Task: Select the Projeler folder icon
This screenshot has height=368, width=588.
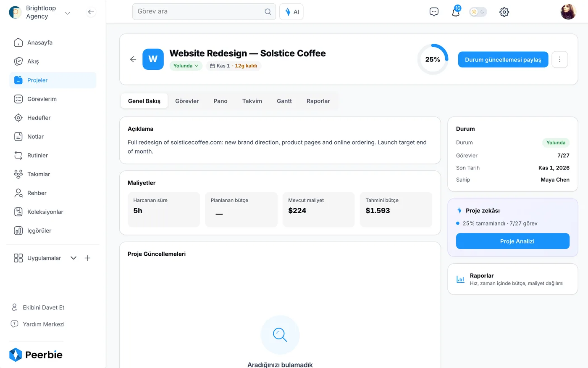Action: [x=18, y=80]
